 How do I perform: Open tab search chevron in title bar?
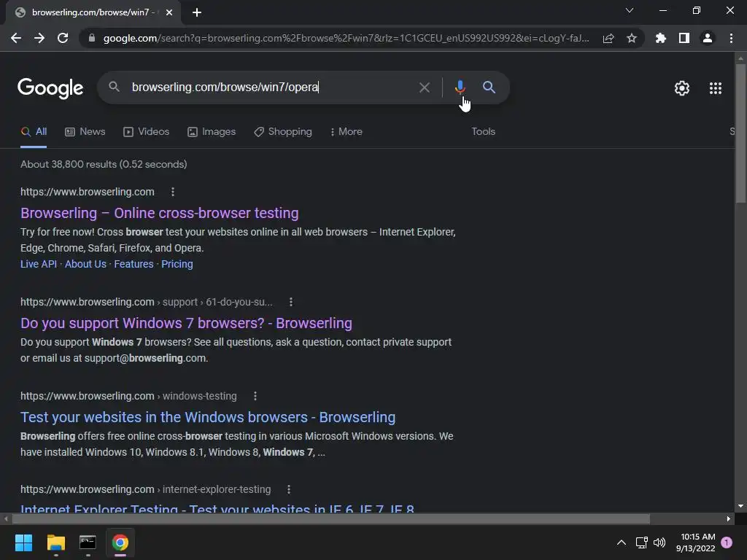coord(630,10)
